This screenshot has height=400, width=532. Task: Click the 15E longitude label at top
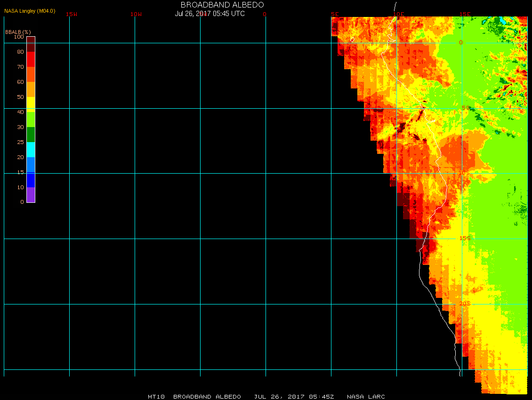(x=465, y=14)
